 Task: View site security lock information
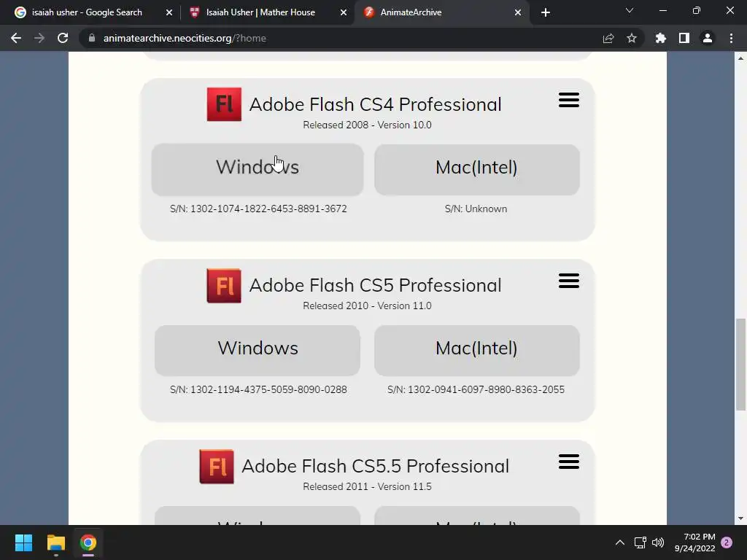93,38
